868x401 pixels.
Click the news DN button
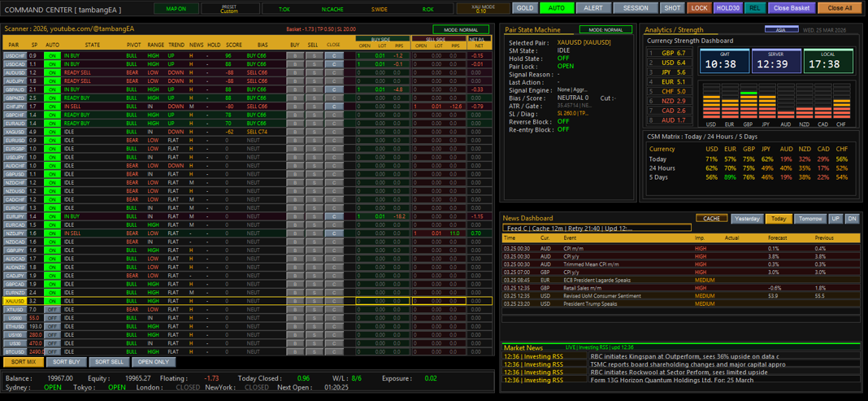click(853, 219)
